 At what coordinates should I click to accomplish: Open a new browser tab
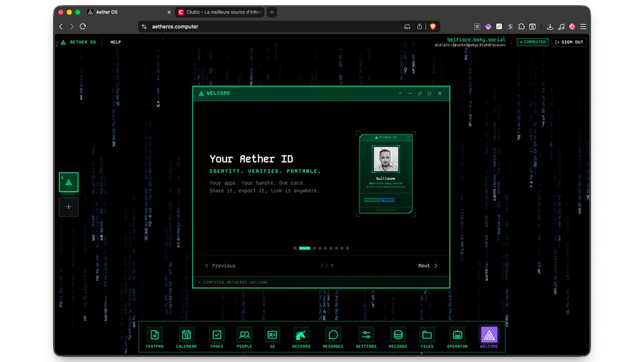click(x=272, y=12)
